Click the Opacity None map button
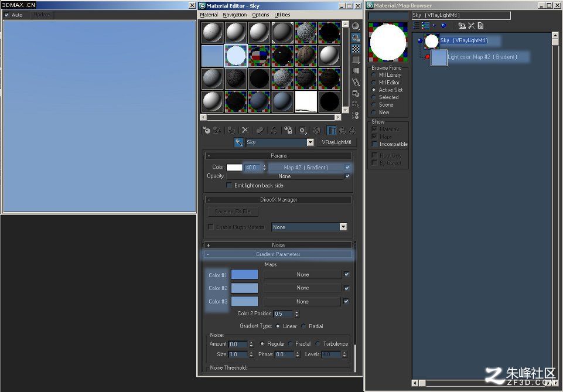This screenshot has width=563, height=392. coord(284,176)
